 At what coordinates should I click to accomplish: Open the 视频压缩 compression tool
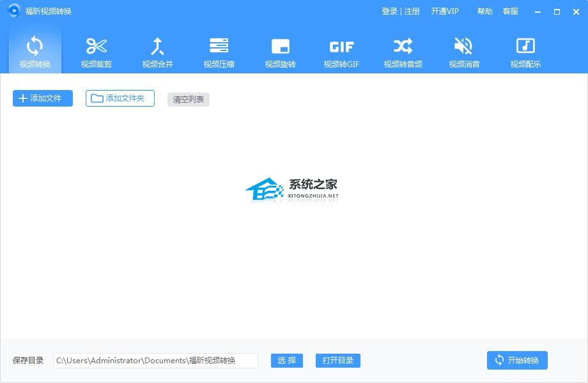tap(219, 52)
